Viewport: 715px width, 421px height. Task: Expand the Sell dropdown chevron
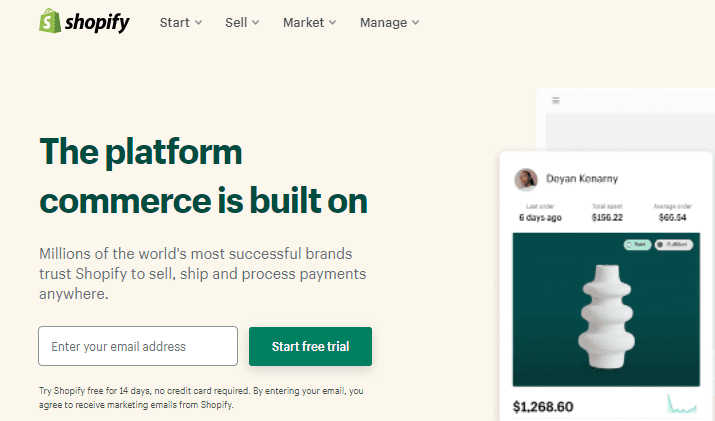coord(255,22)
